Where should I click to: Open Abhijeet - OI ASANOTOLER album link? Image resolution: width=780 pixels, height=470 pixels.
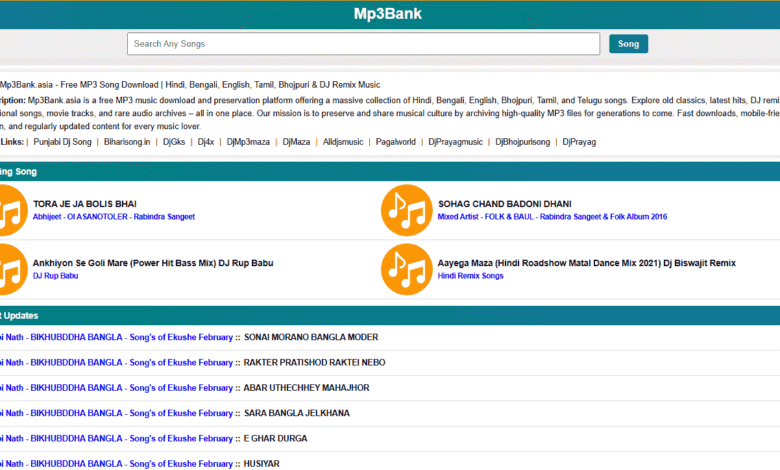[113, 217]
